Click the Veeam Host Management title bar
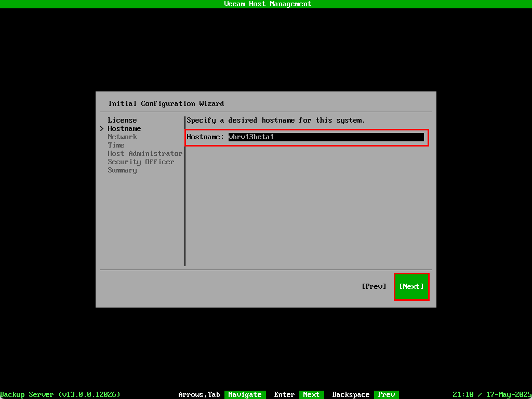 266,4
